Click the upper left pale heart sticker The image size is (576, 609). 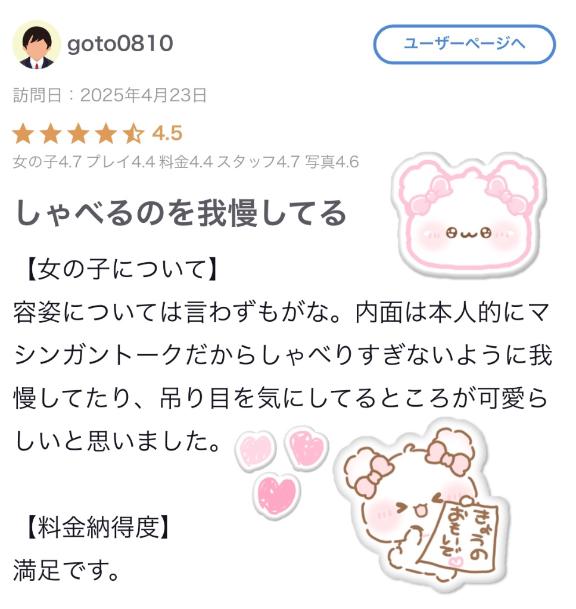click(x=255, y=449)
